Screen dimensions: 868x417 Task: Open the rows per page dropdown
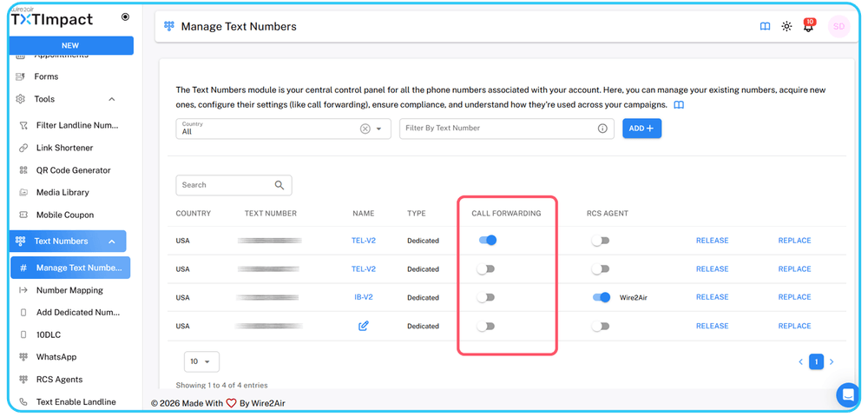(202, 361)
